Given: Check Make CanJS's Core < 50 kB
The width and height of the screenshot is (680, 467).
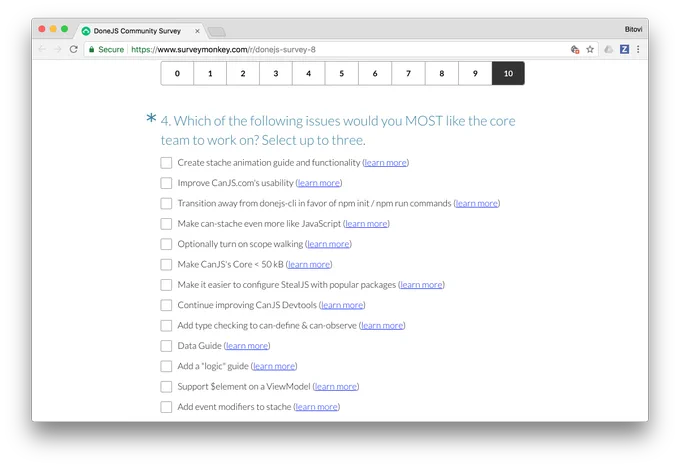Looking at the screenshot, I should click(166, 265).
